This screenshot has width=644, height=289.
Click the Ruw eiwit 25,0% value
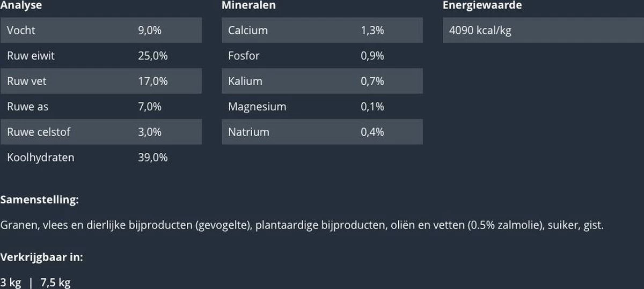click(153, 56)
